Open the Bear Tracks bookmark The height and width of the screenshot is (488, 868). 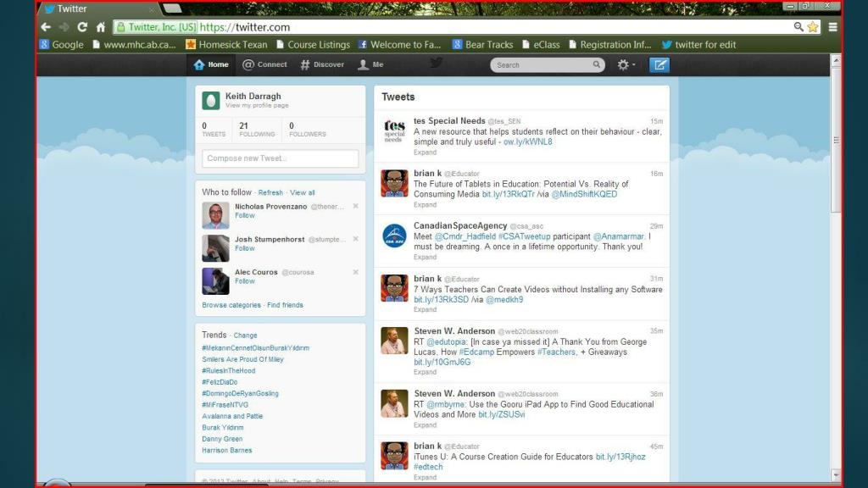point(482,45)
